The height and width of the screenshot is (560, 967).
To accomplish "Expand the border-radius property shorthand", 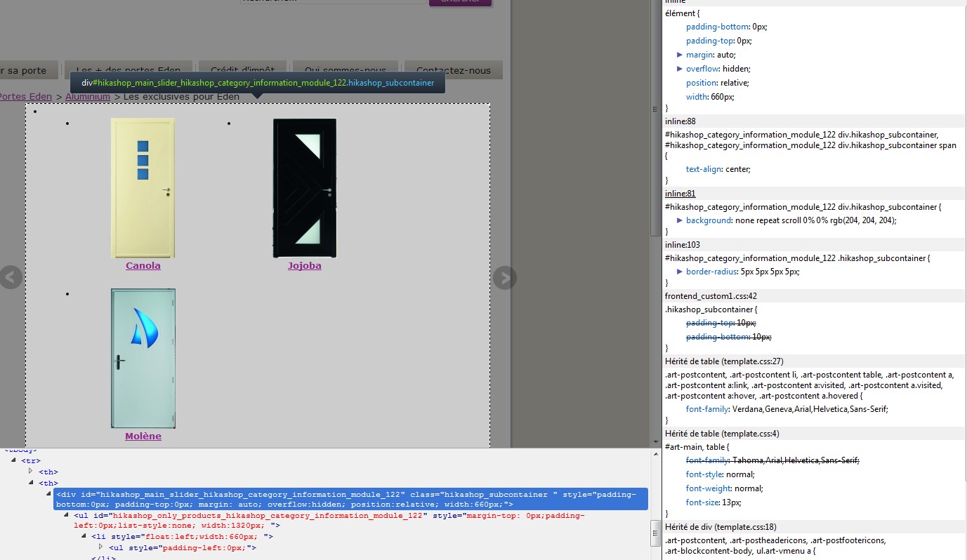I will point(680,272).
